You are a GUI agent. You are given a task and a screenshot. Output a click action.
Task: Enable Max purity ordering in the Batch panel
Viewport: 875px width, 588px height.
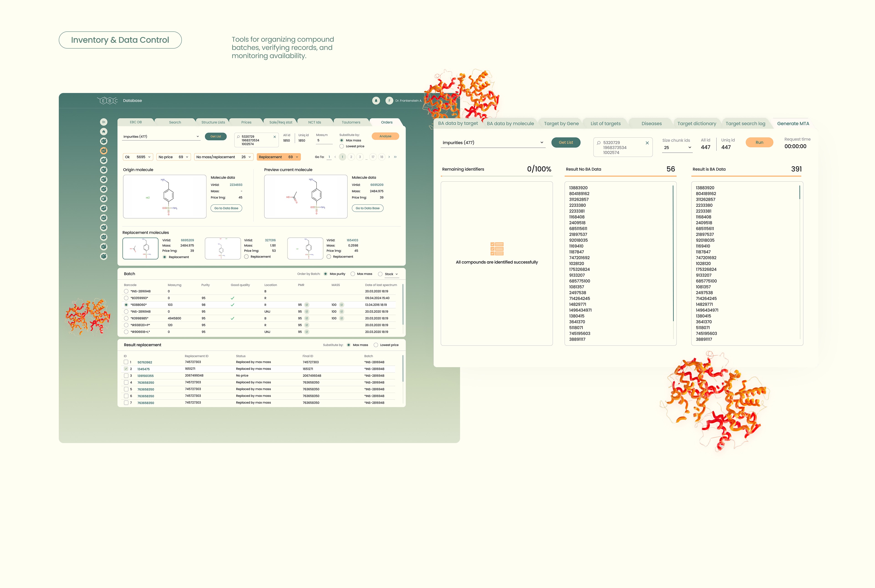click(x=325, y=274)
